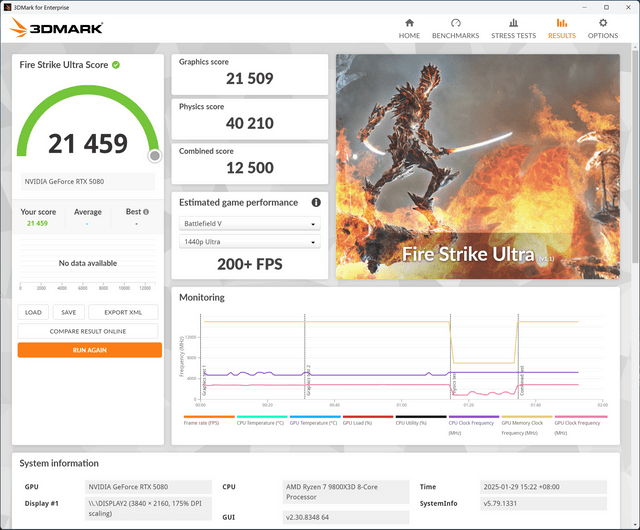Click EXPORT XML button

(x=123, y=312)
